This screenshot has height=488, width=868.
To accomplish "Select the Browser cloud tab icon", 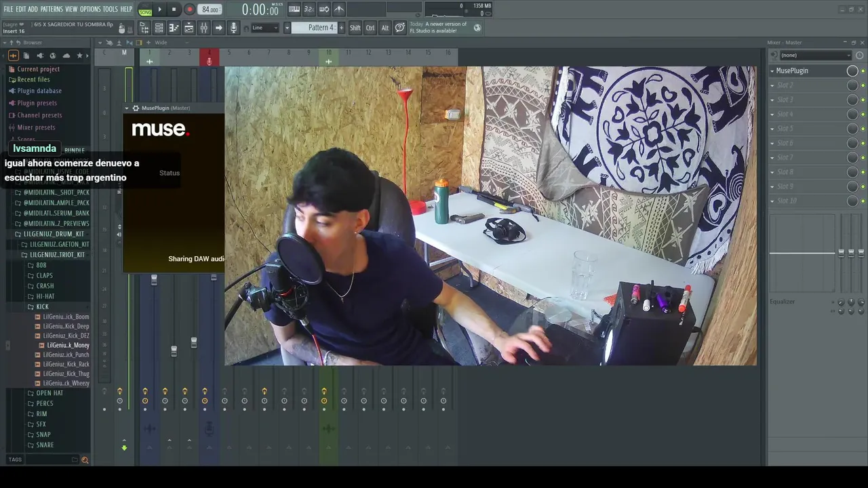I will coord(66,56).
